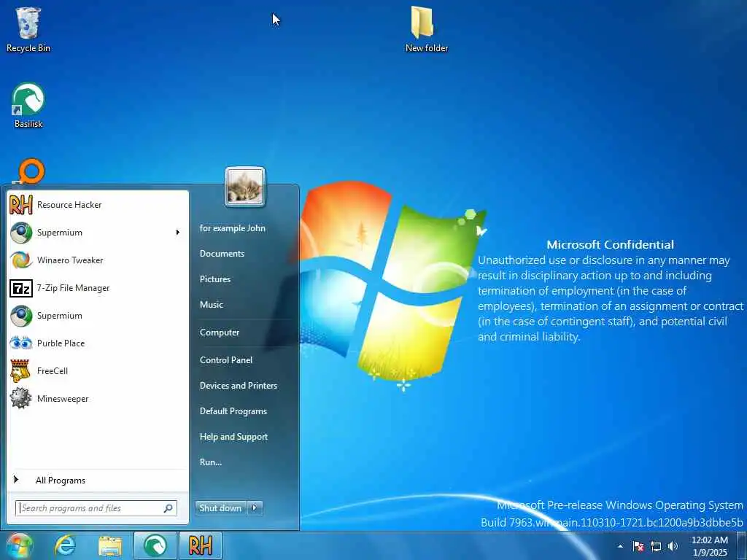The width and height of the screenshot is (747, 560).
Task: Open Control Panel from the Start menu
Action: click(226, 360)
